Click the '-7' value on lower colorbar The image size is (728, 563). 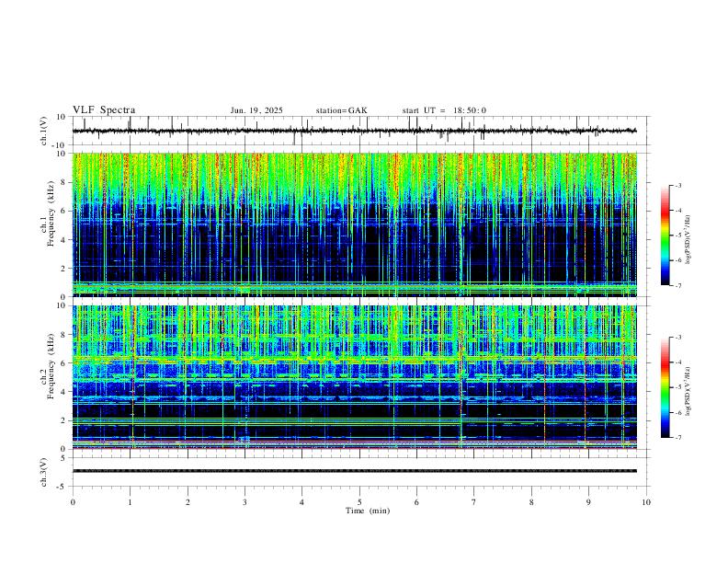tap(678, 438)
